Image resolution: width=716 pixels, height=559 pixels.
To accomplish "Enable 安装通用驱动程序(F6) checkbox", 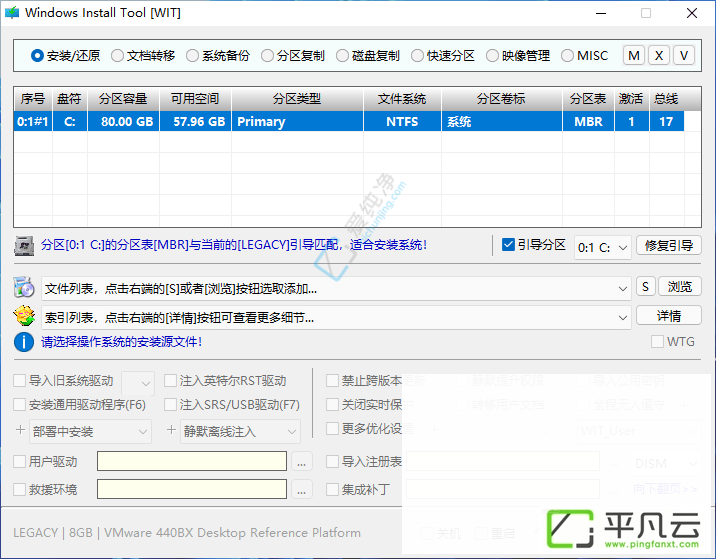I will coord(20,404).
